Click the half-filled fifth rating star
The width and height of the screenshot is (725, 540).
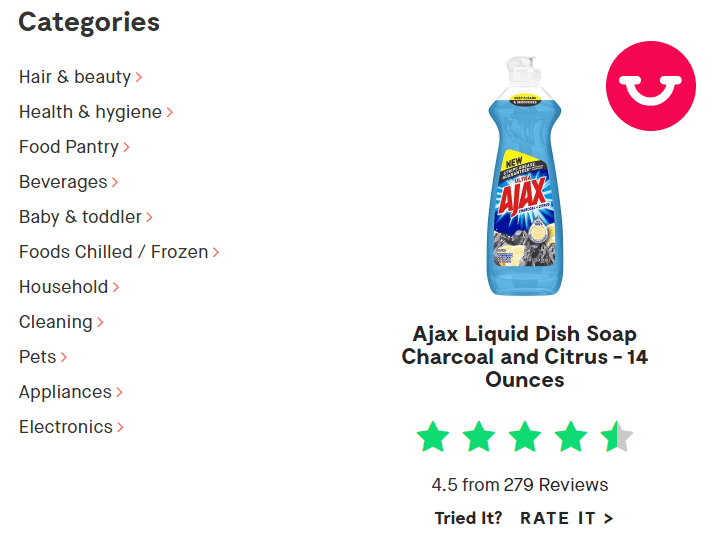click(x=616, y=436)
